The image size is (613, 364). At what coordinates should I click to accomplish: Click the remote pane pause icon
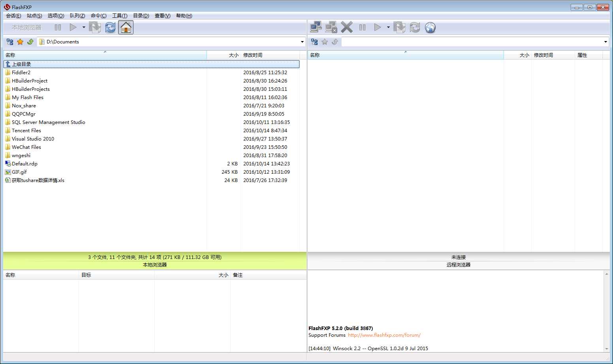coord(362,27)
